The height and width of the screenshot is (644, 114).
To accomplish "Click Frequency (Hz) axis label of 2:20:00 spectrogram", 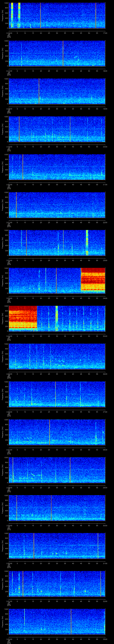I will (x=3, y=167).
